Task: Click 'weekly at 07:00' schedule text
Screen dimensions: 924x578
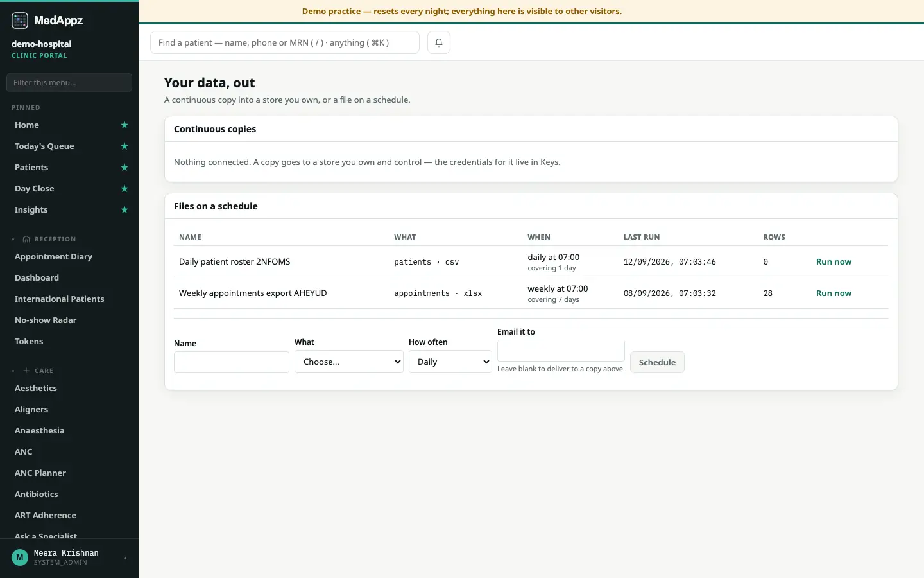Action: (x=558, y=288)
